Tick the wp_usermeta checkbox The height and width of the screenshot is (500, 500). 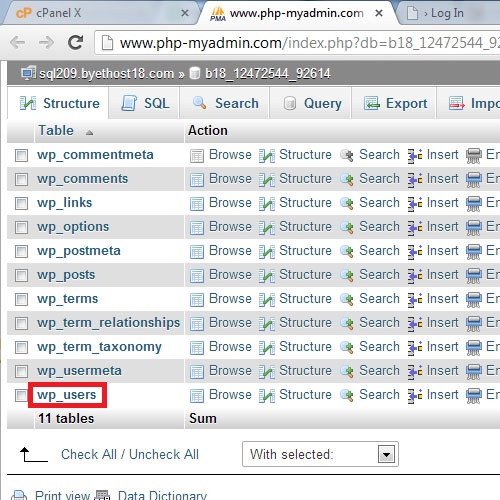point(21,371)
